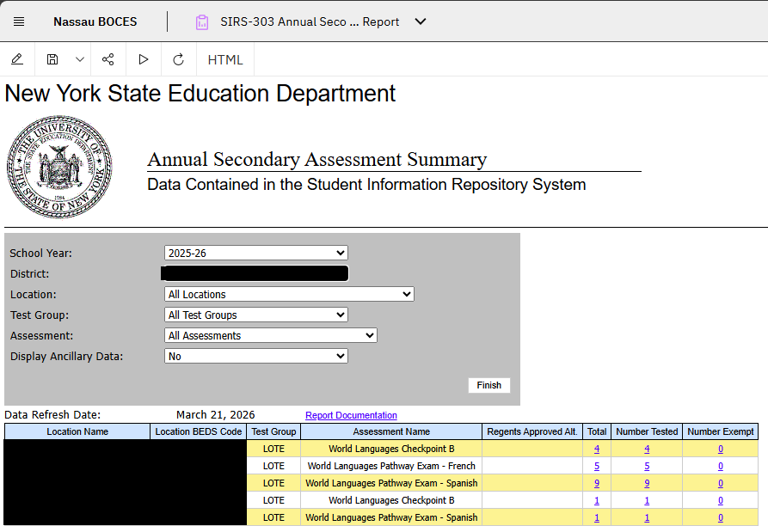Viewport: 768px width, 532px height.
Task: Expand the save options chevron
Action: (80, 59)
